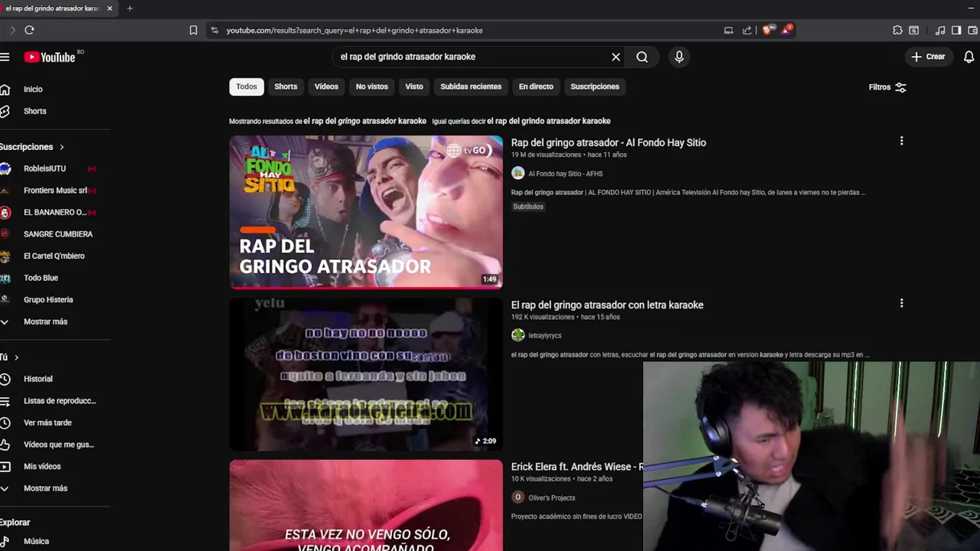Start voice search with microphone

[679, 57]
